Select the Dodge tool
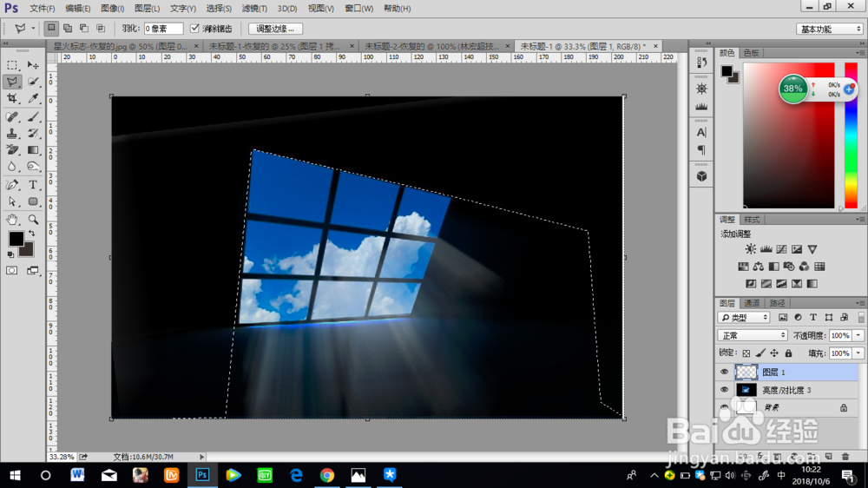The width and height of the screenshot is (868, 488). 33,167
